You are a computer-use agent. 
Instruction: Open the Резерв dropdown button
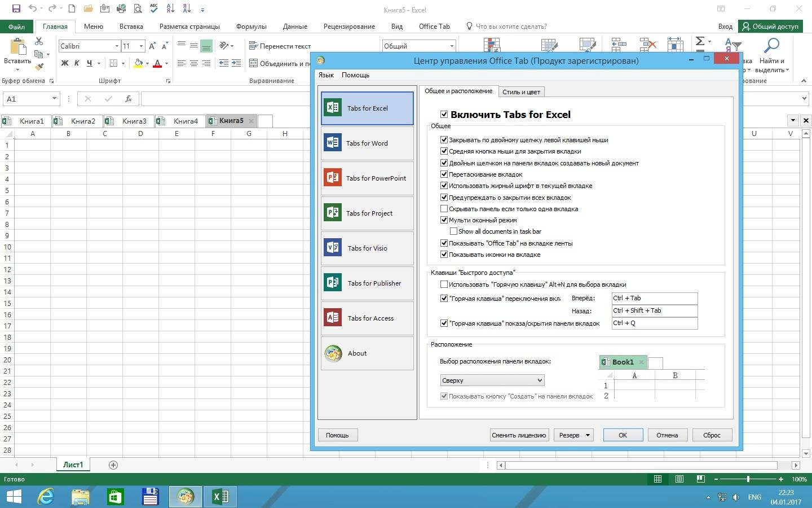573,435
